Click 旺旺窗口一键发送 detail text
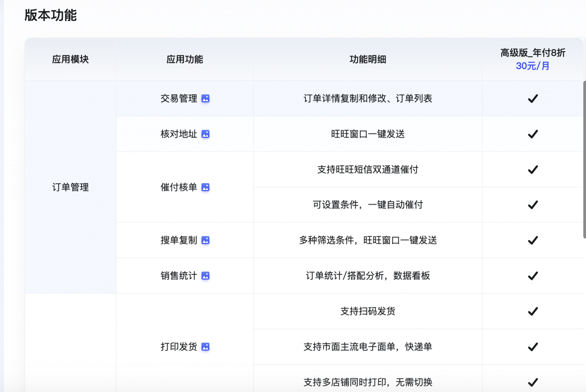This screenshot has height=392, width=586. pos(368,134)
